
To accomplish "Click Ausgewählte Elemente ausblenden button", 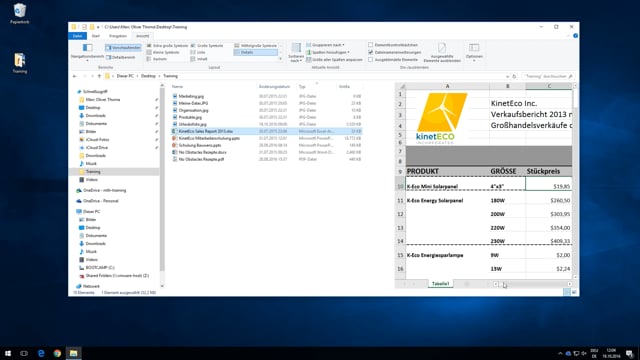I will pos(442,52).
